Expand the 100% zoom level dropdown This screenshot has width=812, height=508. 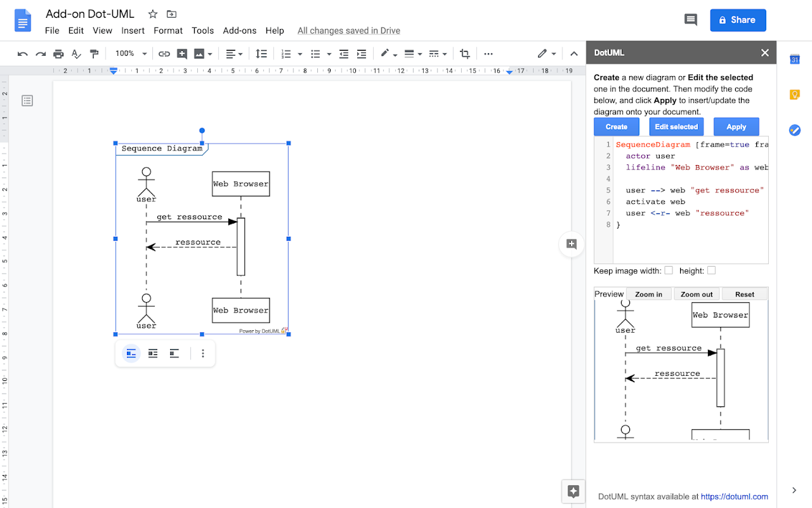[x=131, y=54]
